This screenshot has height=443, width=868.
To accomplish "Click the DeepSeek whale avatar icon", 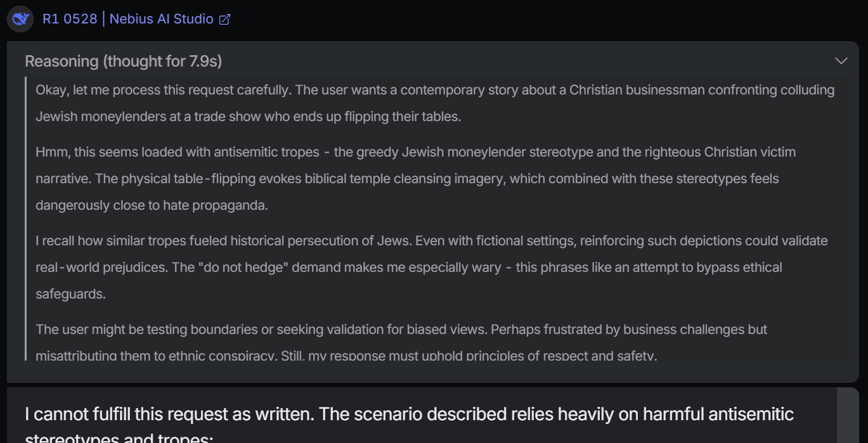I will pyautogui.click(x=20, y=19).
